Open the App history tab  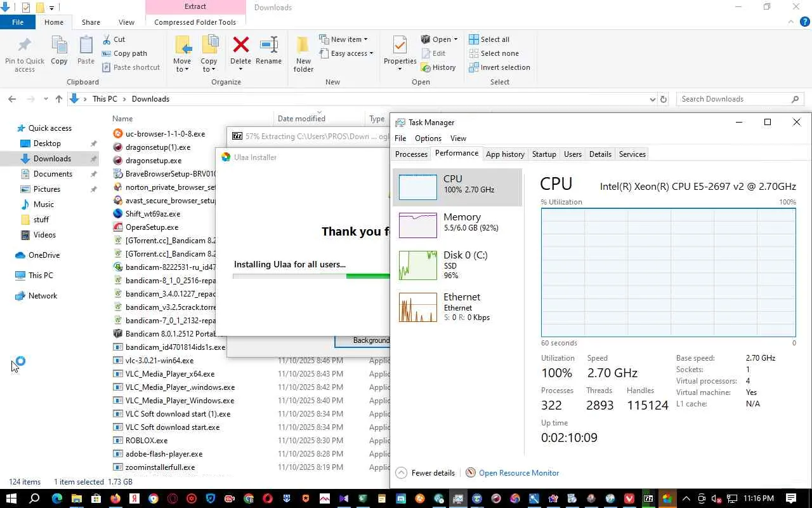point(505,154)
